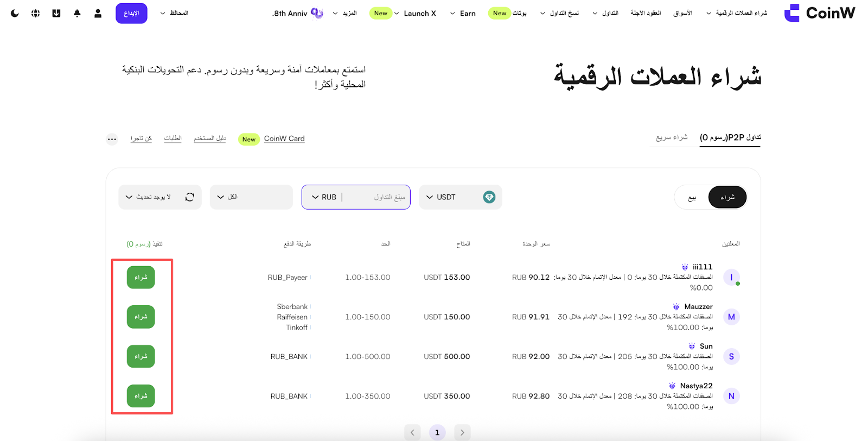Open the RUB currency dropdown
Viewport: 868px width, 441px height.
tap(324, 197)
